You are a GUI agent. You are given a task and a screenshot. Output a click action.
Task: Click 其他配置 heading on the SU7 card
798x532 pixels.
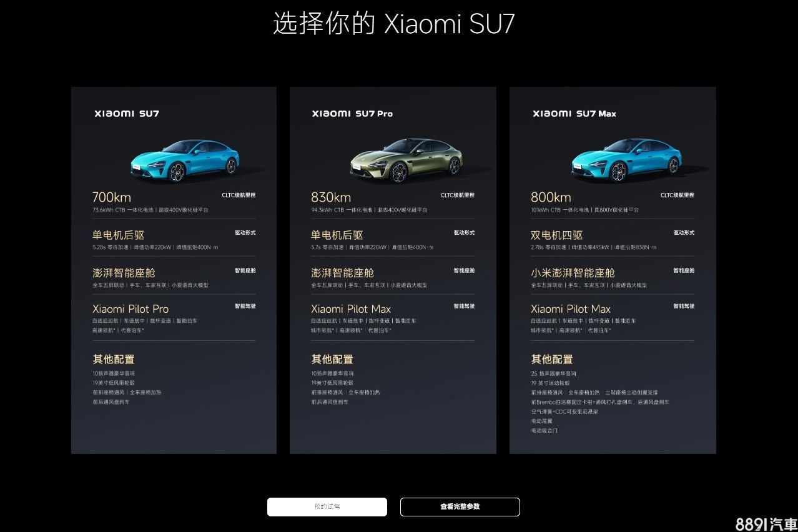[x=114, y=359]
